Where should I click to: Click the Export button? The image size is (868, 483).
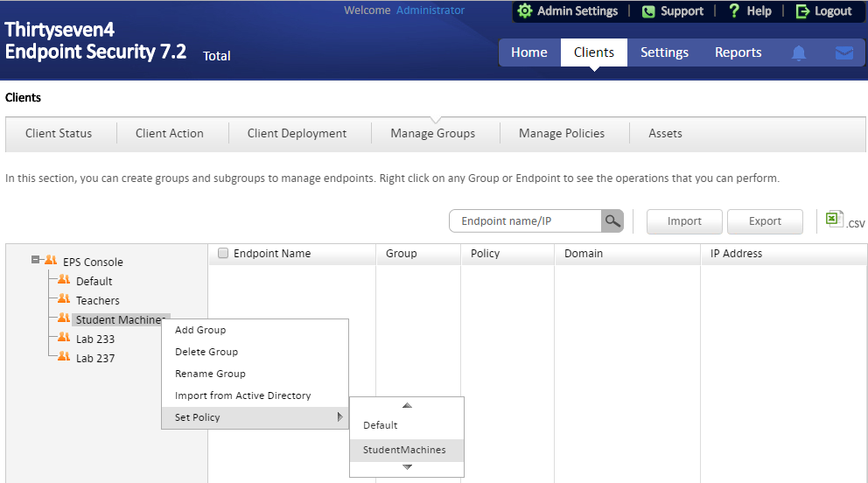(x=765, y=221)
